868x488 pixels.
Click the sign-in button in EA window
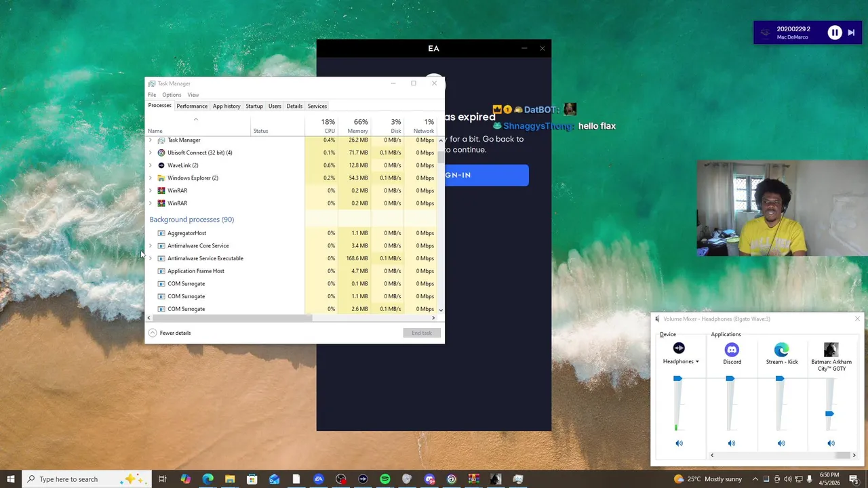point(486,175)
